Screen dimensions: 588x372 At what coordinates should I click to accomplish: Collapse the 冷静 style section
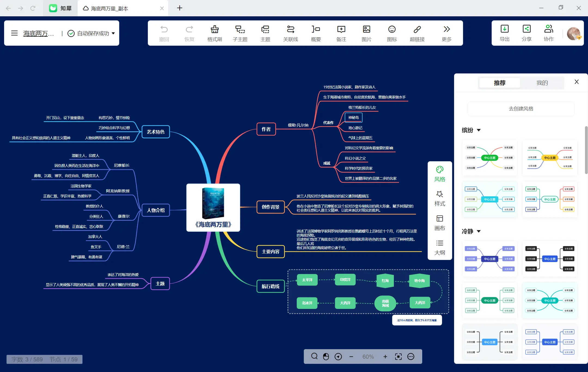(x=479, y=231)
